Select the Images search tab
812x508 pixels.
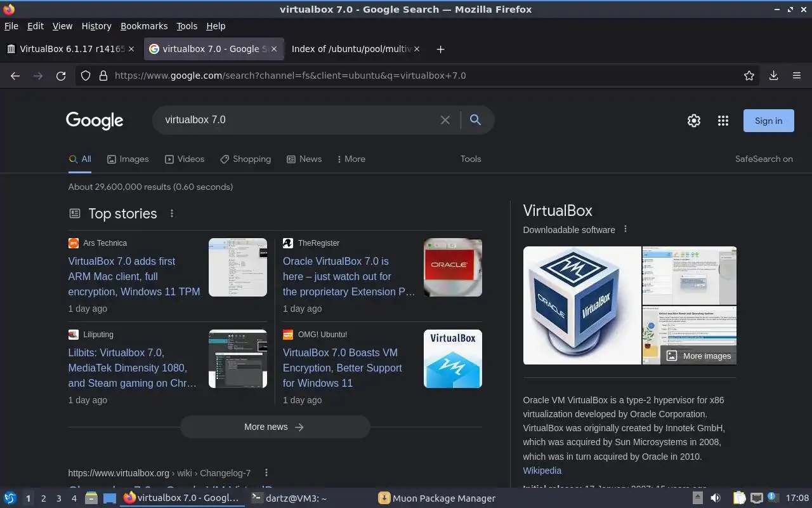128,159
